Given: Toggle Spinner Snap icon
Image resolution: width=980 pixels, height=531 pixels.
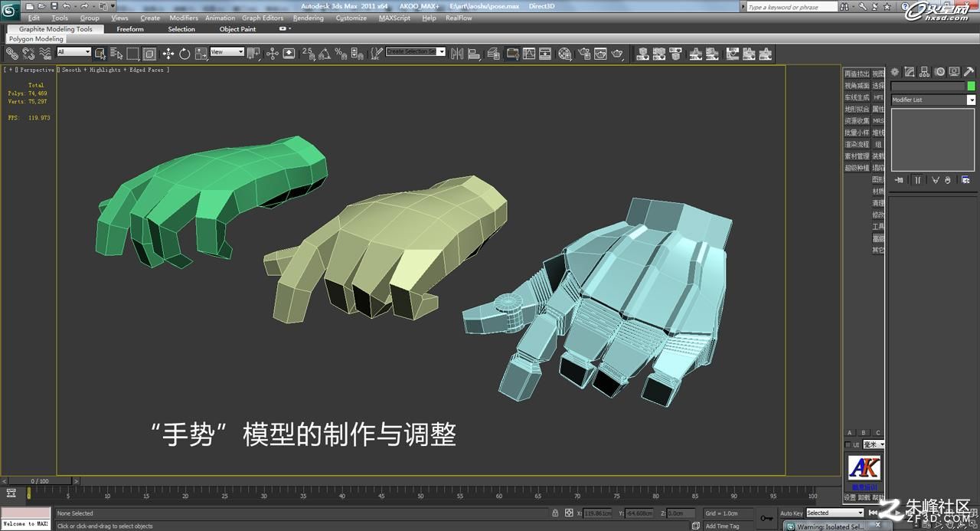Looking at the screenshot, I should point(357,53).
